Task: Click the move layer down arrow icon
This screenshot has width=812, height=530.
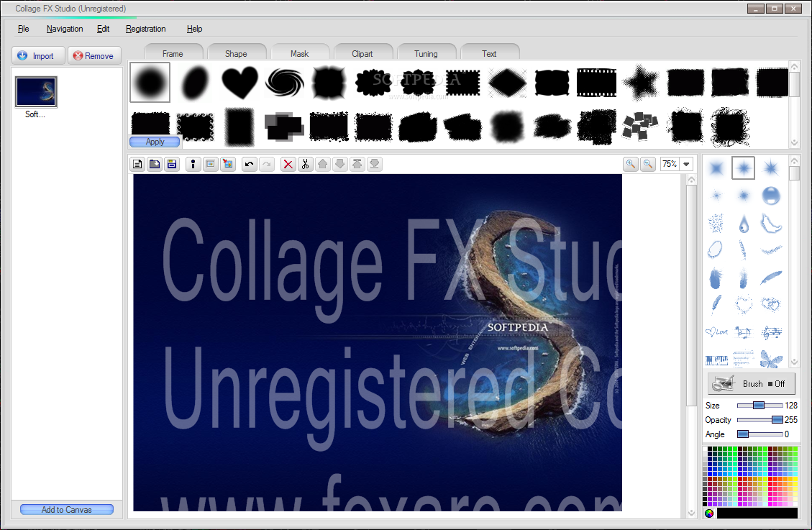Action: pyautogui.click(x=339, y=164)
